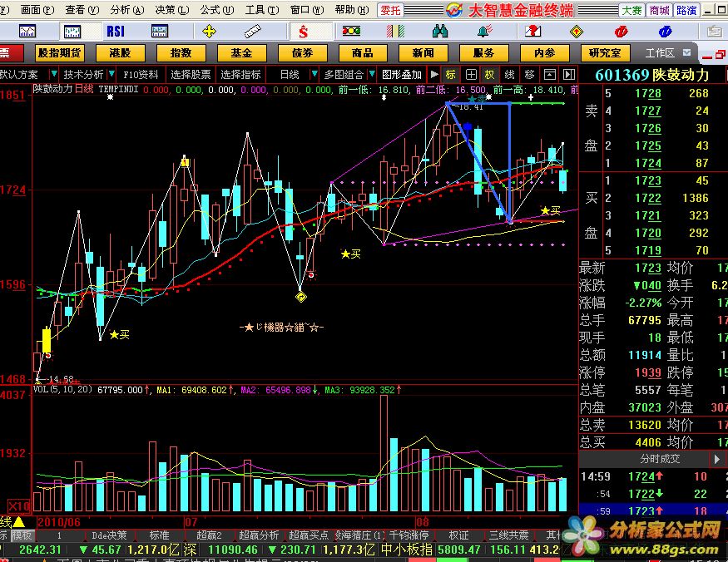Toggle the 权 adjustment button
The height and width of the screenshot is (562, 728).
pos(490,74)
